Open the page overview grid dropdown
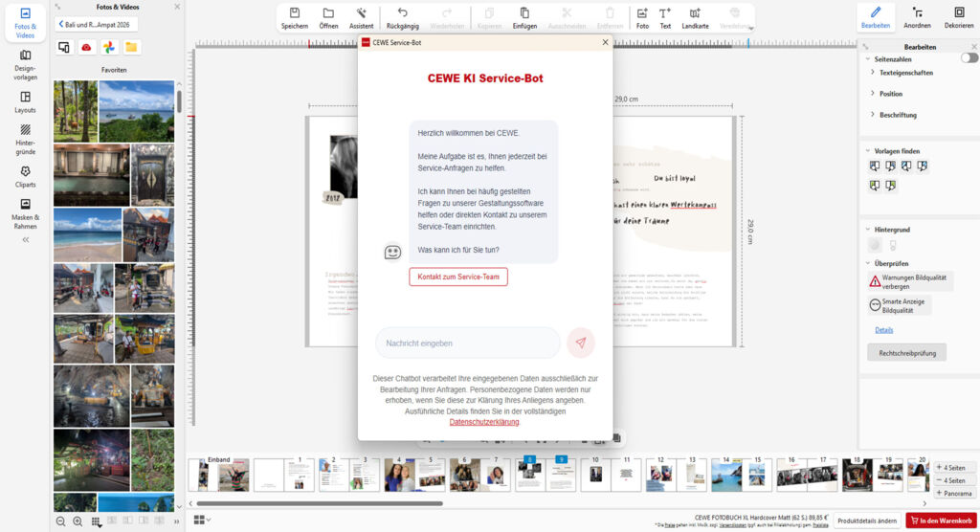 (202, 520)
